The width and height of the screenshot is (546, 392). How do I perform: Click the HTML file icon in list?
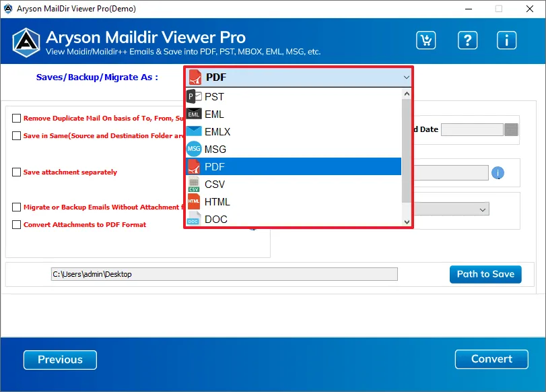click(x=194, y=201)
